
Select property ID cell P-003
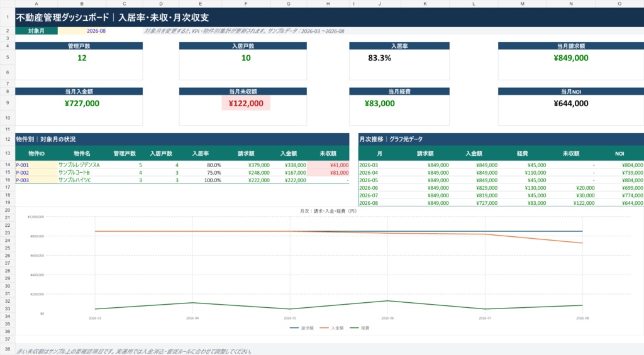(x=36, y=180)
